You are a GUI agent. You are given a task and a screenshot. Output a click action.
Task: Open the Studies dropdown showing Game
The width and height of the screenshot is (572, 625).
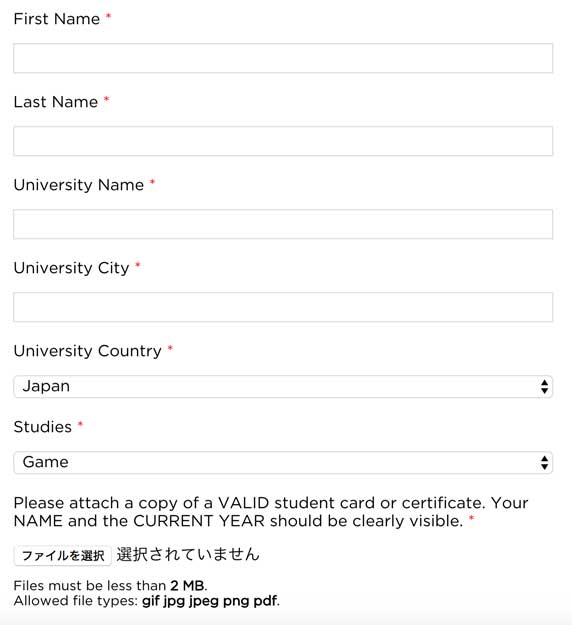[283, 462]
